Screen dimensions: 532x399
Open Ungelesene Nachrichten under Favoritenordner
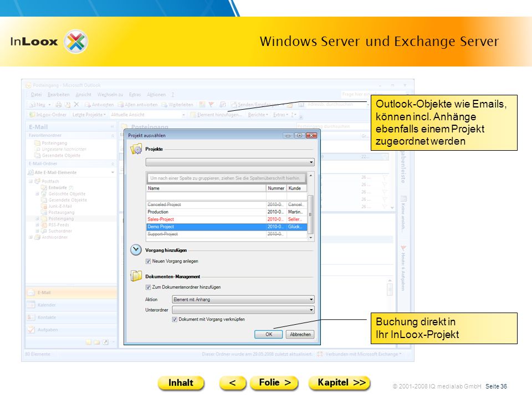point(61,149)
